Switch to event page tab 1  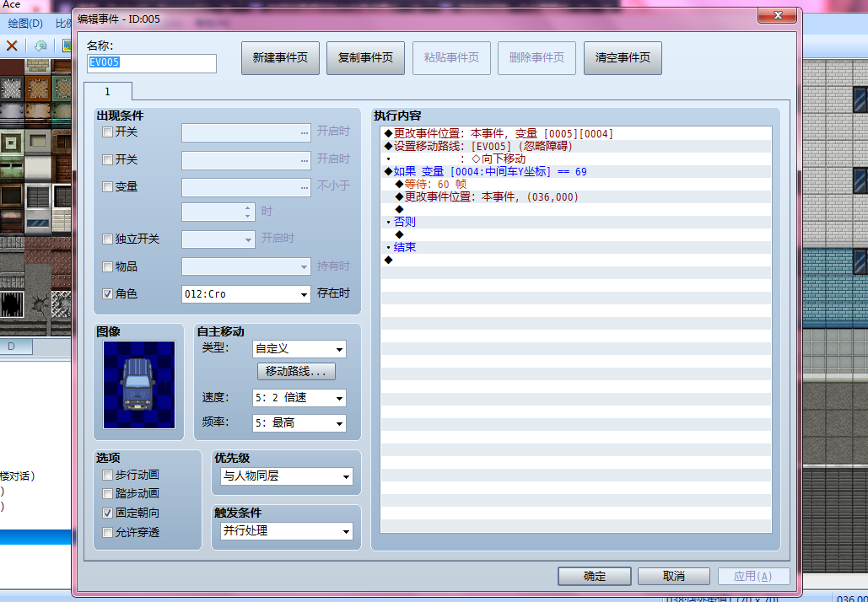point(107,91)
